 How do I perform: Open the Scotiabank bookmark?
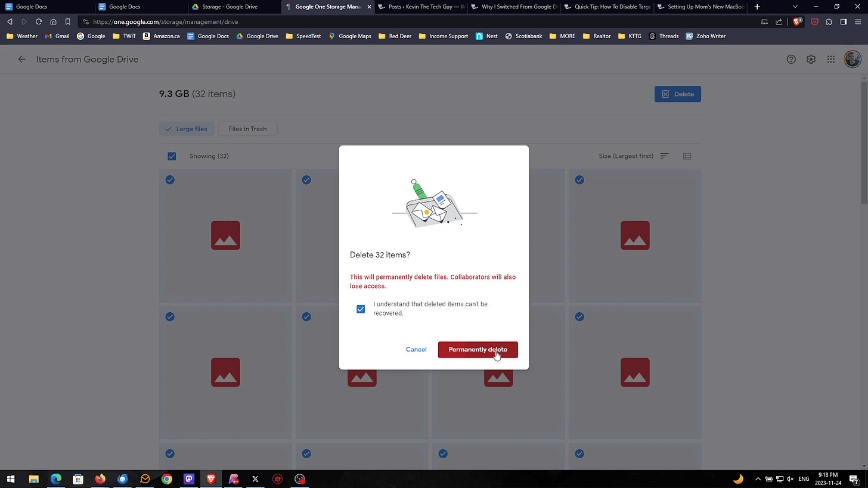tap(523, 36)
